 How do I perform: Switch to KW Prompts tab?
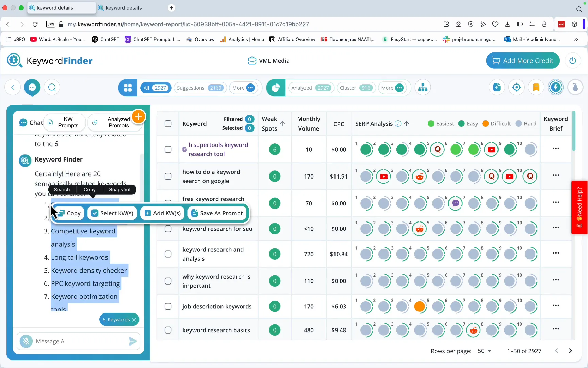click(64, 122)
